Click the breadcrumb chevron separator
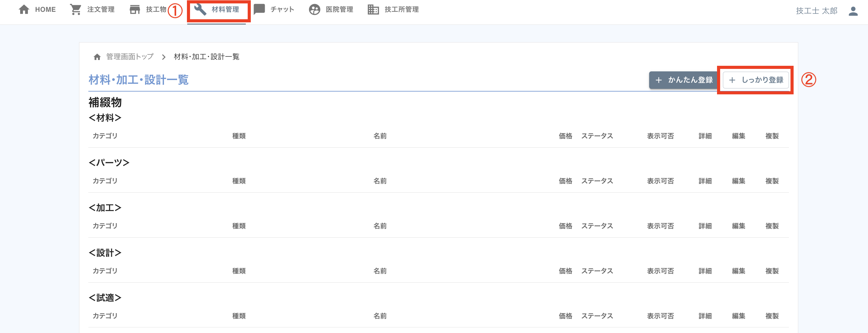This screenshot has width=868, height=333. pyautogui.click(x=164, y=57)
